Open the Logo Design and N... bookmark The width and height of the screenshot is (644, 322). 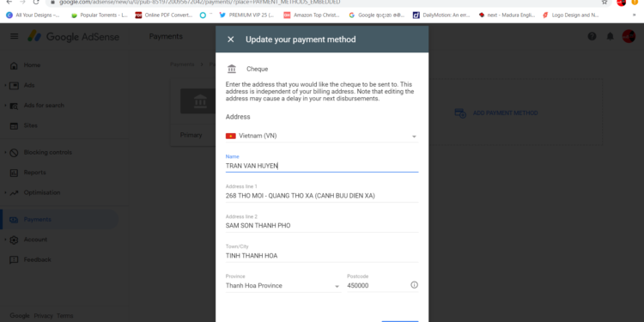(571, 15)
